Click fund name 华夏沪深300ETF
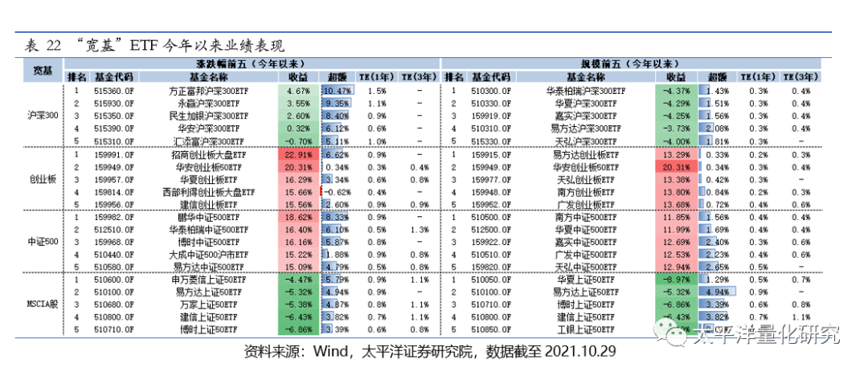The height and width of the screenshot is (372, 868). [586, 104]
